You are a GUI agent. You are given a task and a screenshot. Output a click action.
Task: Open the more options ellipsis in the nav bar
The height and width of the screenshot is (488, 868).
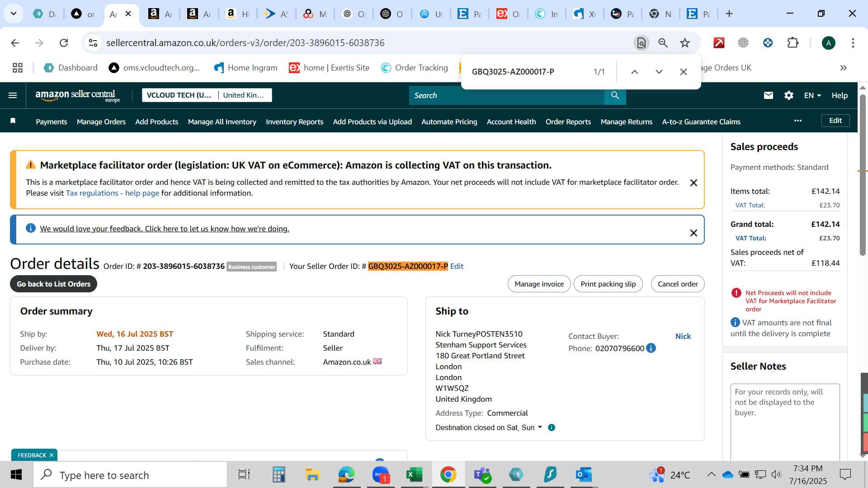click(798, 121)
